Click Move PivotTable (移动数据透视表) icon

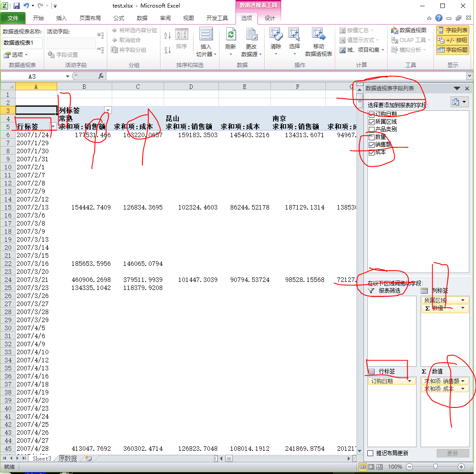[318, 36]
